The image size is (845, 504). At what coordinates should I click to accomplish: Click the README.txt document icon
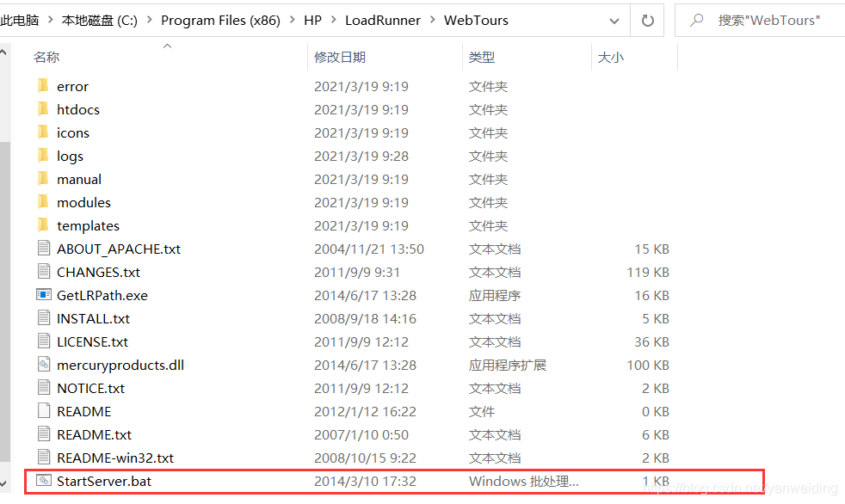click(x=44, y=433)
